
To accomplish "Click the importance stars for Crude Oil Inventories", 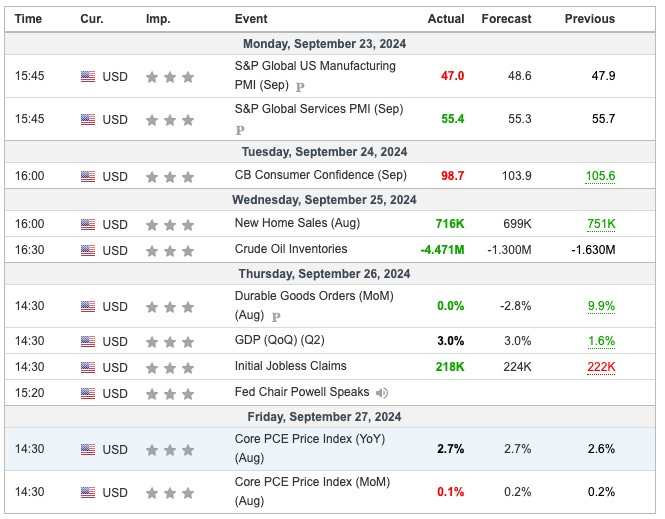I will (170, 251).
